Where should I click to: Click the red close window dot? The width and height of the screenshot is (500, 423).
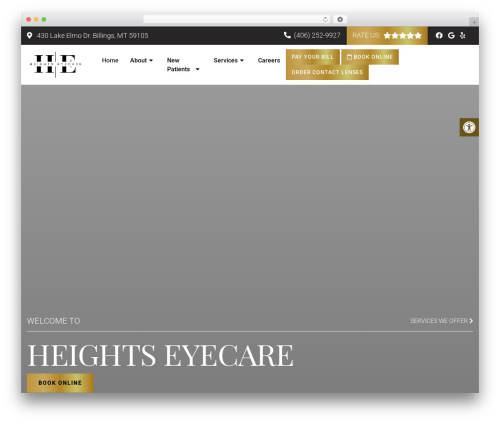[x=29, y=20]
